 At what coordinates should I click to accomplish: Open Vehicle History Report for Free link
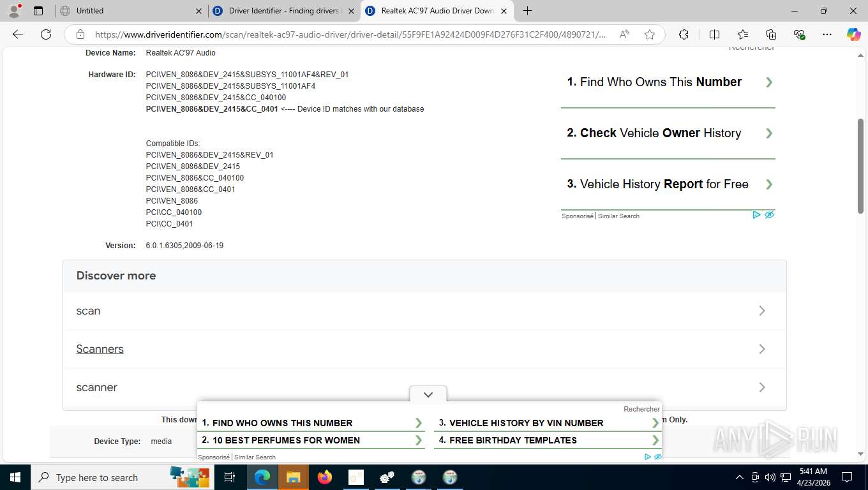tap(668, 184)
